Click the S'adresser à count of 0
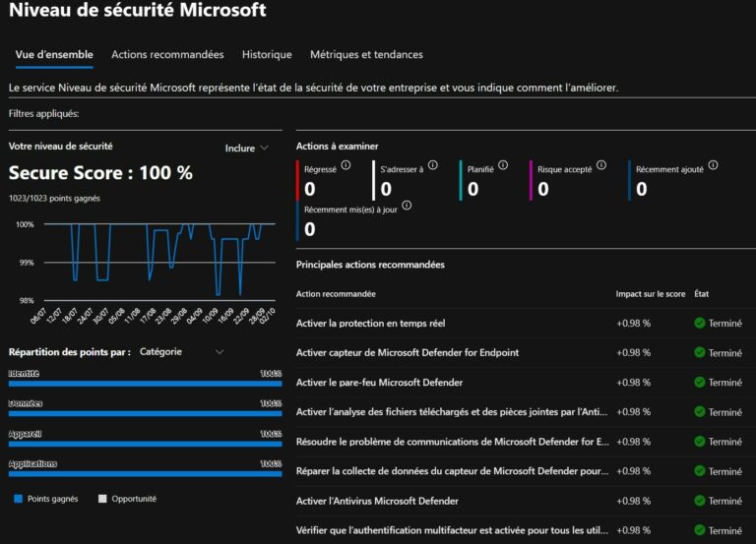Viewport: 756px width, 544px height. tap(386, 189)
